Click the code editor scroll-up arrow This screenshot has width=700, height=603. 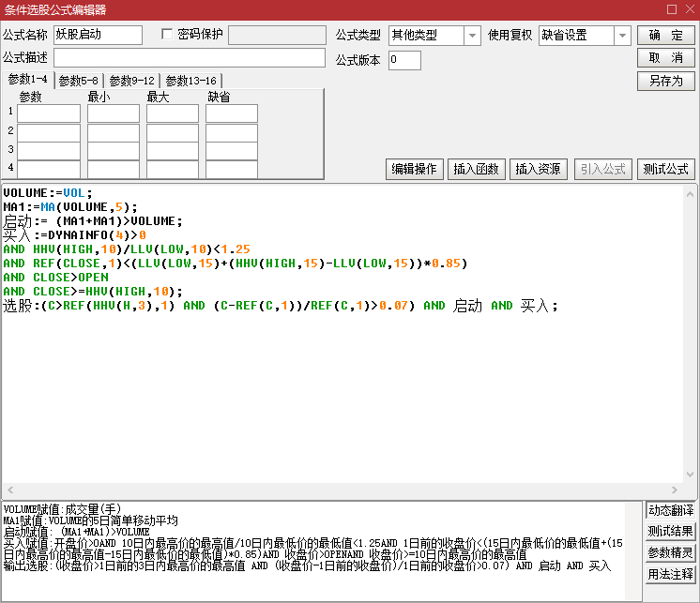(x=690, y=194)
